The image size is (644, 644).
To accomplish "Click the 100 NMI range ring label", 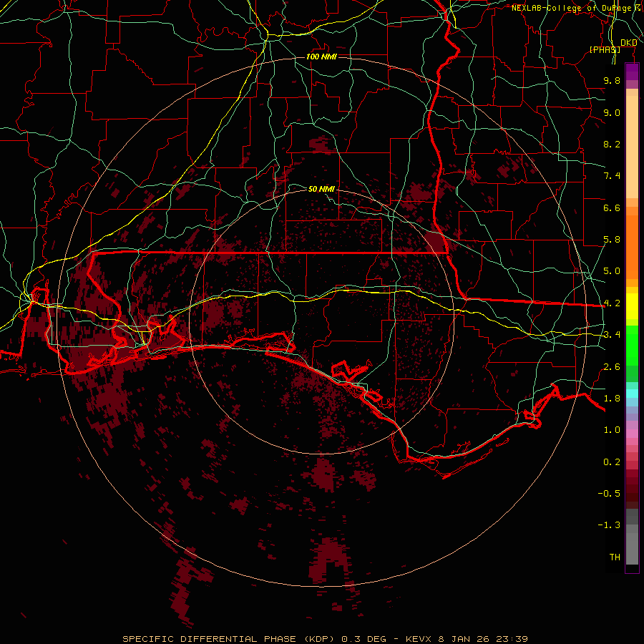I will point(321,57).
